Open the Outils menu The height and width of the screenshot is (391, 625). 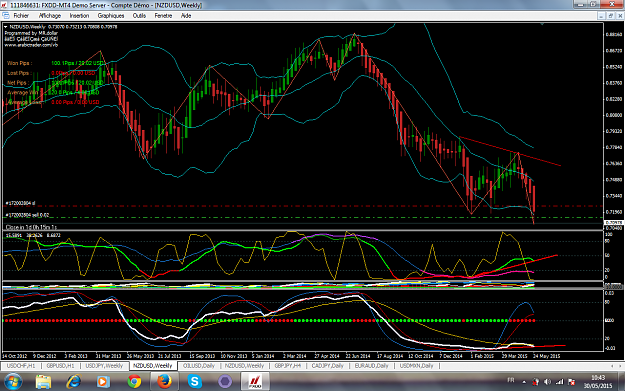pyautogui.click(x=139, y=16)
